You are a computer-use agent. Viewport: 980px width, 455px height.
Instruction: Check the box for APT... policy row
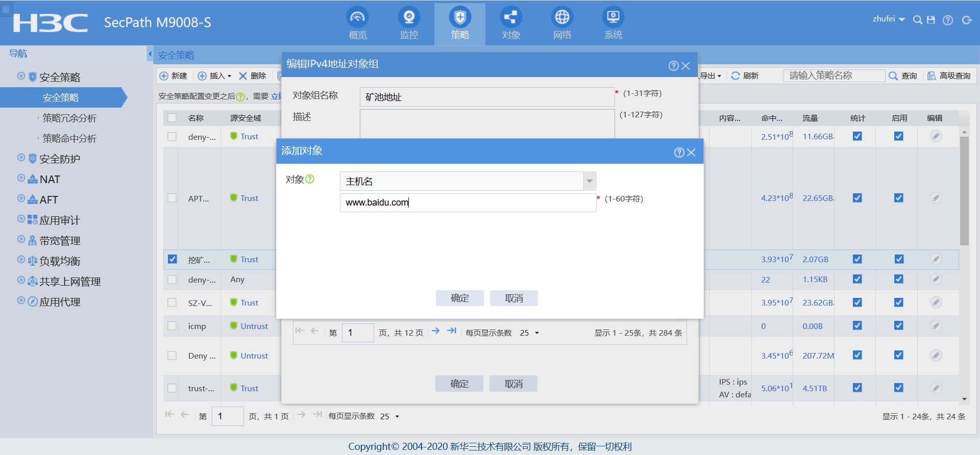(172, 198)
